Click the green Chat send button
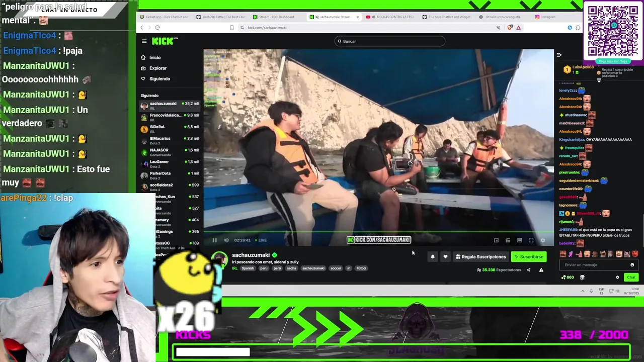644x362 pixels. tap(631, 278)
